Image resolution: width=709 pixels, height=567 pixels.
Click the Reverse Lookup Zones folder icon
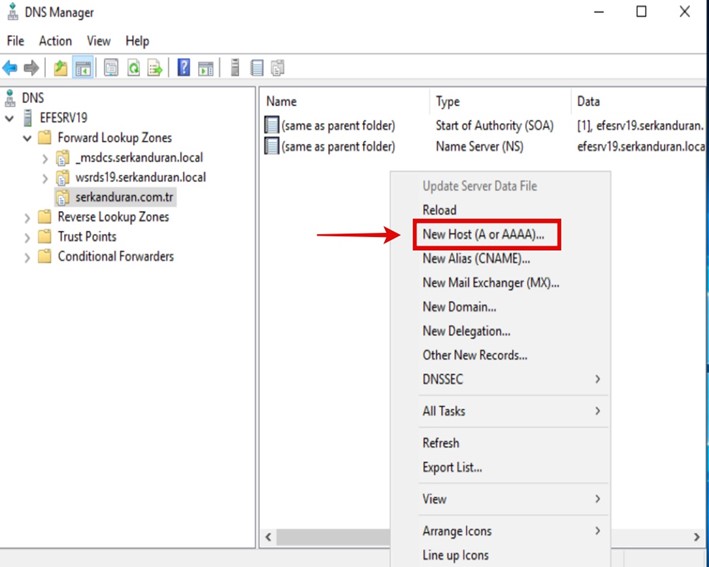pyautogui.click(x=44, y=217)
